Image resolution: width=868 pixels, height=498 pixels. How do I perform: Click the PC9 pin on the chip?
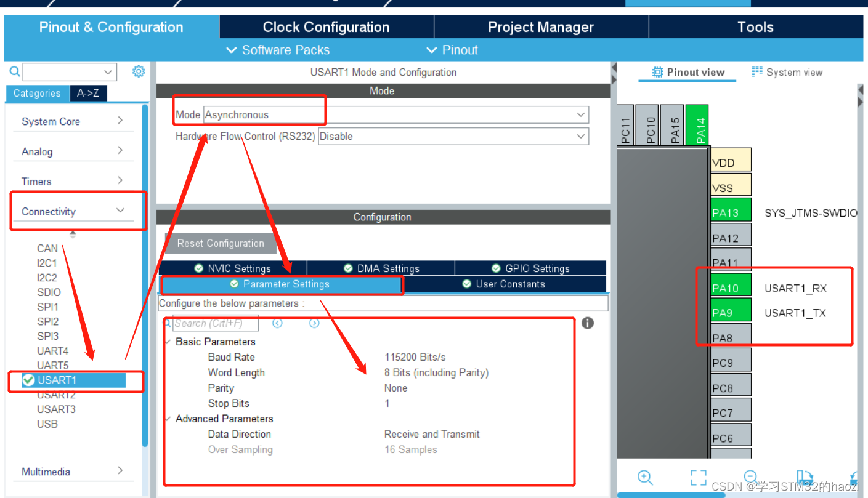(731, 361)
